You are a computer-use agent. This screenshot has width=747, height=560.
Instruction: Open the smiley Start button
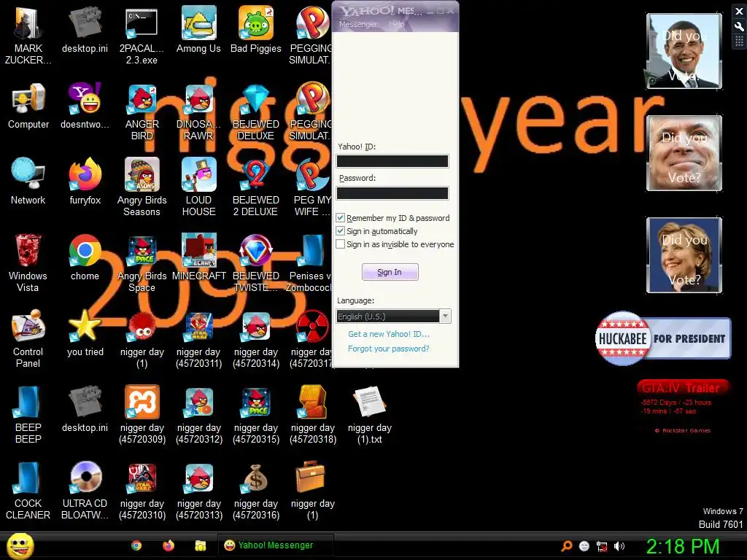20,545
